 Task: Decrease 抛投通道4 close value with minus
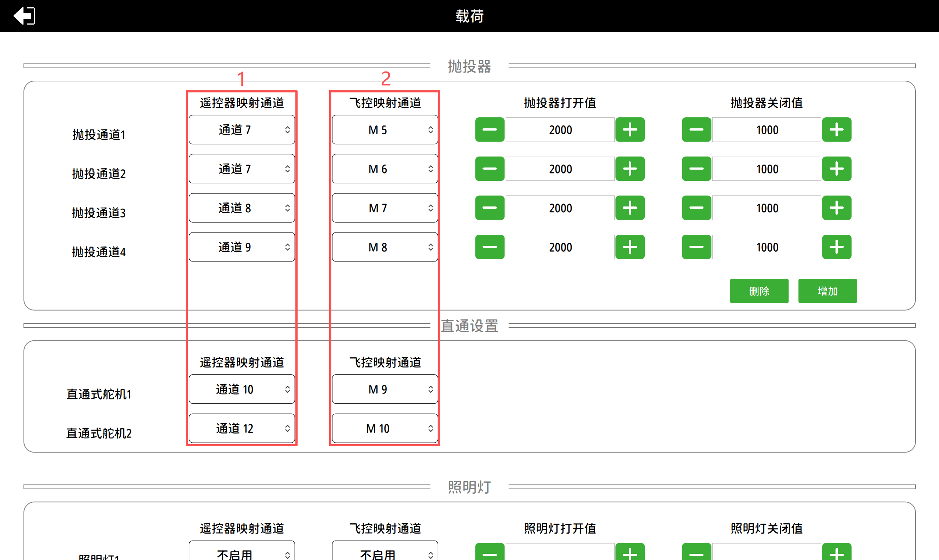point(696,247)
